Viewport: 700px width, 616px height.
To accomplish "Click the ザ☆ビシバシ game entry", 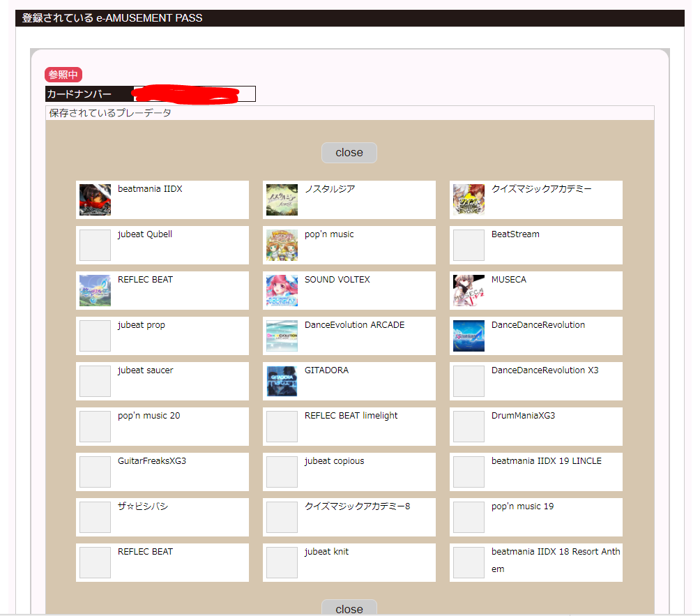I will pyautogui.click(x=162, y=517).
